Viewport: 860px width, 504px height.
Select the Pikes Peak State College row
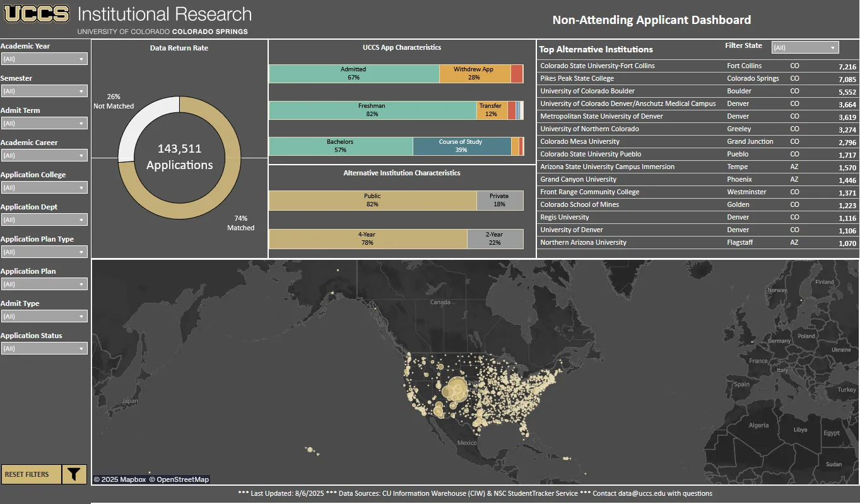[698, 79]
